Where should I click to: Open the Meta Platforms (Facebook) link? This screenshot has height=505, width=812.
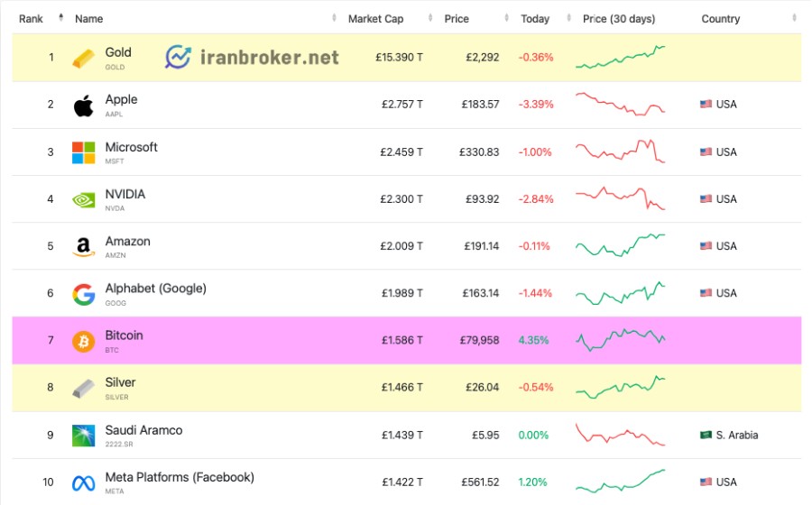point(180,477)
